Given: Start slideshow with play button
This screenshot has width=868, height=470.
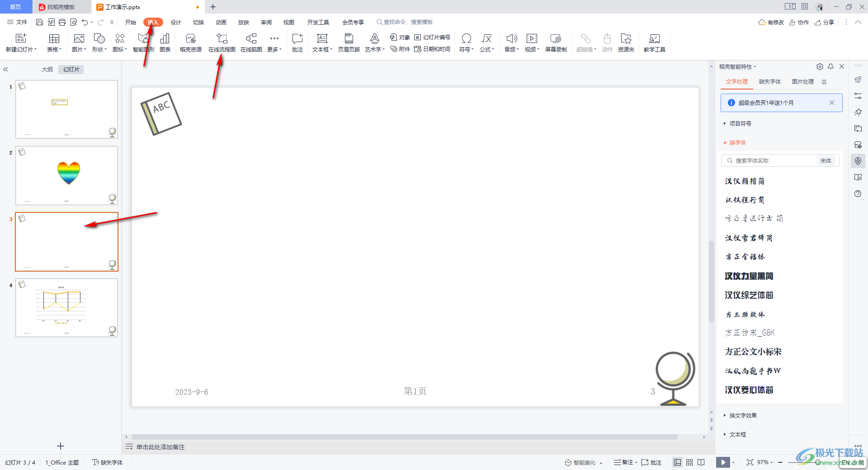Looking at the screenshot, I should (x=723, y=462).
